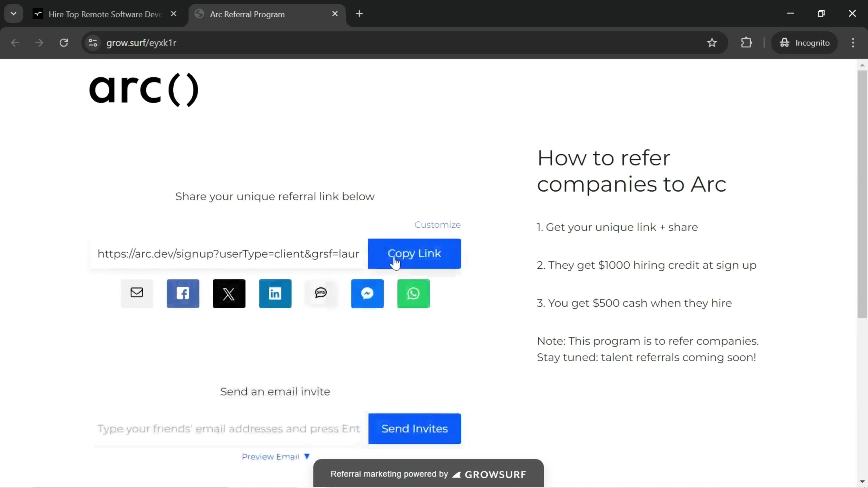868x488 pixels.
Task: Click the arc.dev signup referral link
Action: point(228,253)
